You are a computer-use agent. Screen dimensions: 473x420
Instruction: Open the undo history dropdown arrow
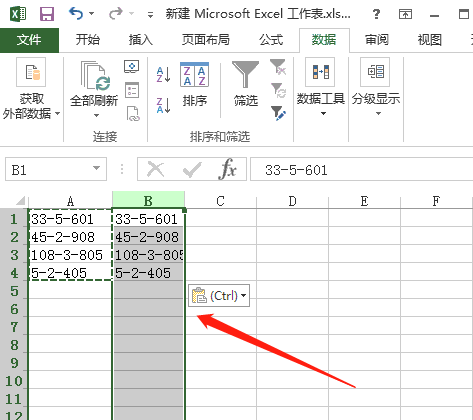(x=91, y=14)
